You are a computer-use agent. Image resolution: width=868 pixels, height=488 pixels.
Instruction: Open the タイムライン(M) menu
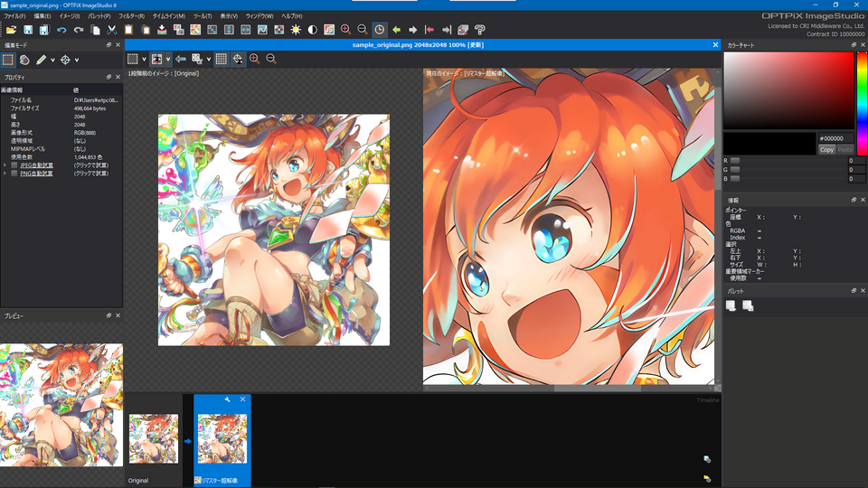point(169,16)
